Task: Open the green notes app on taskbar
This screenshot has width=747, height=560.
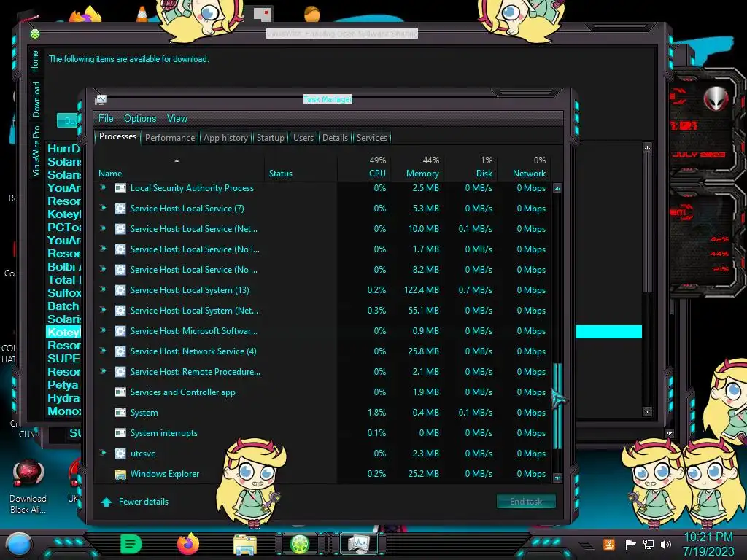Action: pos(131,544)
